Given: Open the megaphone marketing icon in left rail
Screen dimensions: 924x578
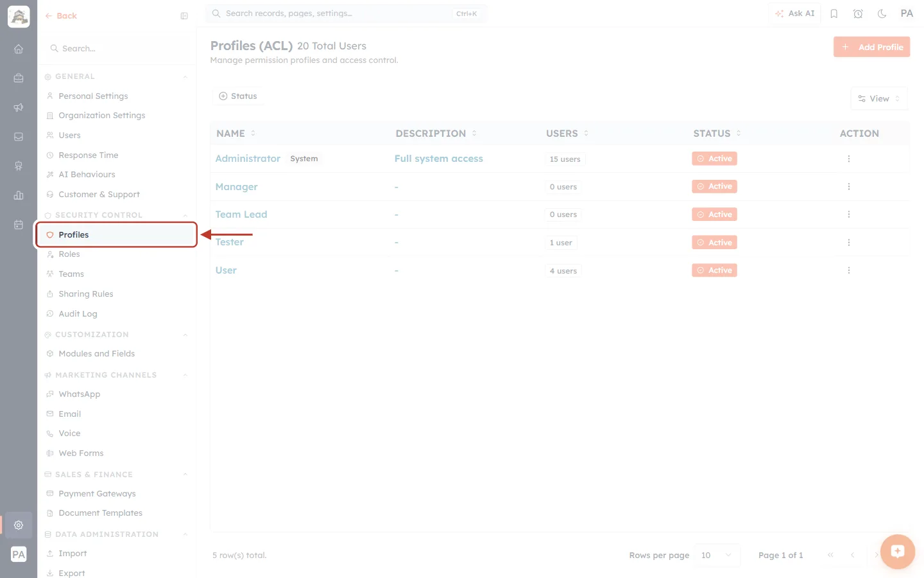Looking at the screenshot, I should [x=19, y=107].
